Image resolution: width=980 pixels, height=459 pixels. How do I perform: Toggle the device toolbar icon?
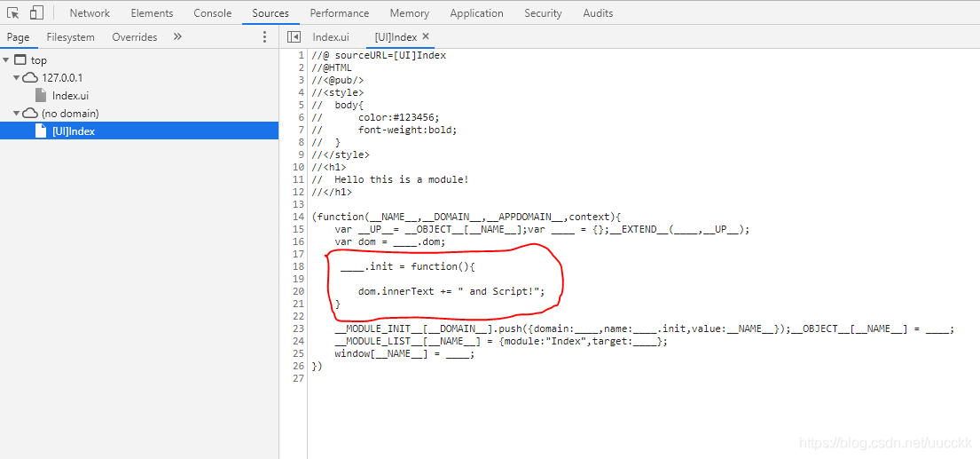(x=36, y=12)
